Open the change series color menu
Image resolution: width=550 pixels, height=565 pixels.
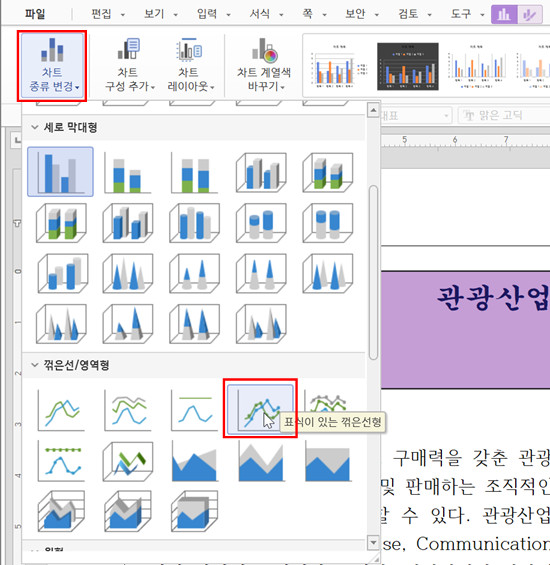[x=264, y=66]
